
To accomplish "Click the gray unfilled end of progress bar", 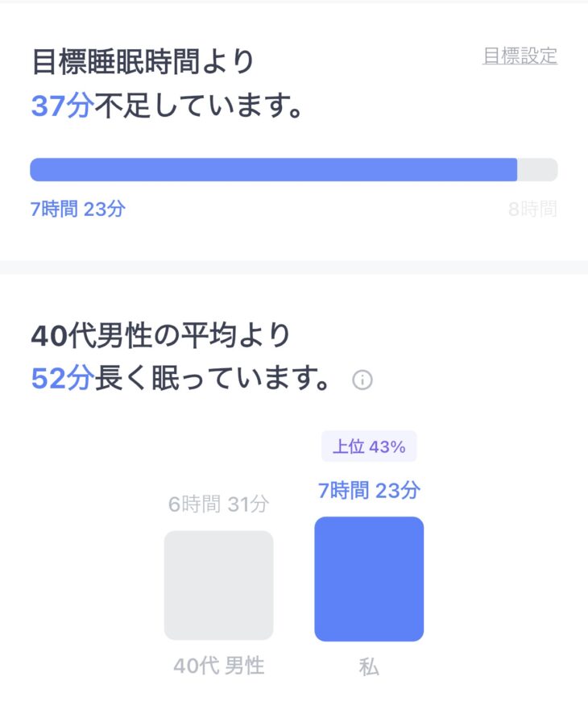I will click(x=538, y=170).
